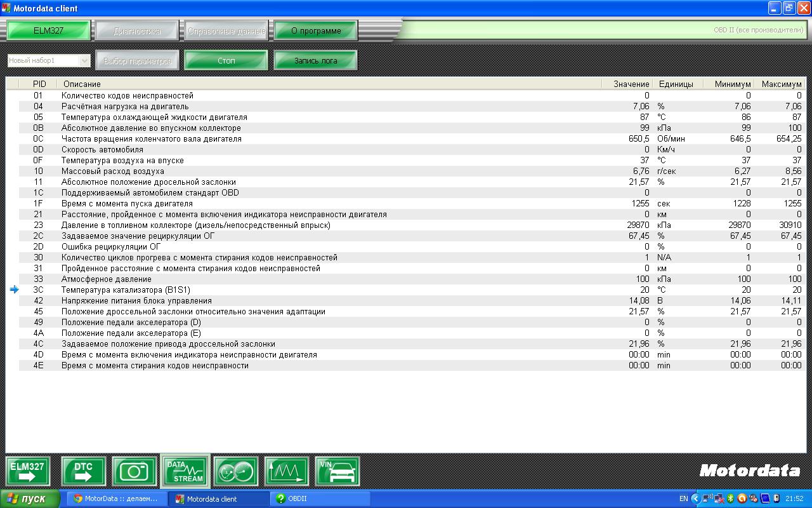Click the EN language indicator in the taskbar
This screenshot has width=812, height=508.
click(683, 498)
